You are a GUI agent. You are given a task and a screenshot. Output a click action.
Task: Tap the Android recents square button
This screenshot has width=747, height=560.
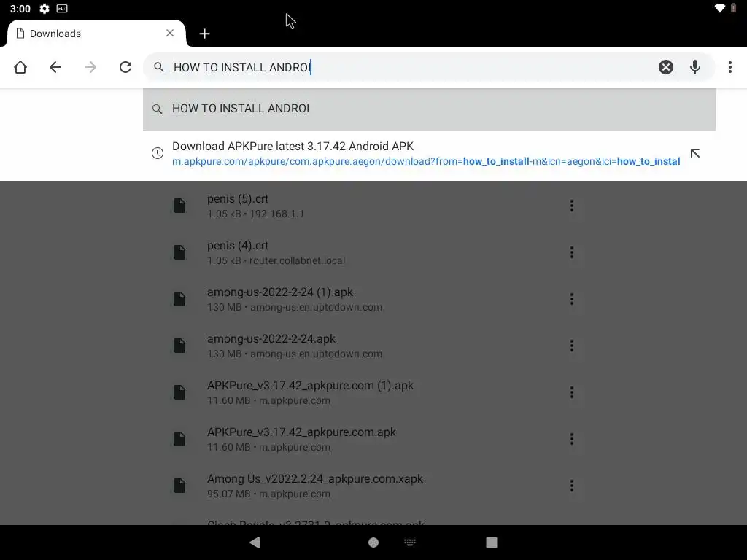492,542
